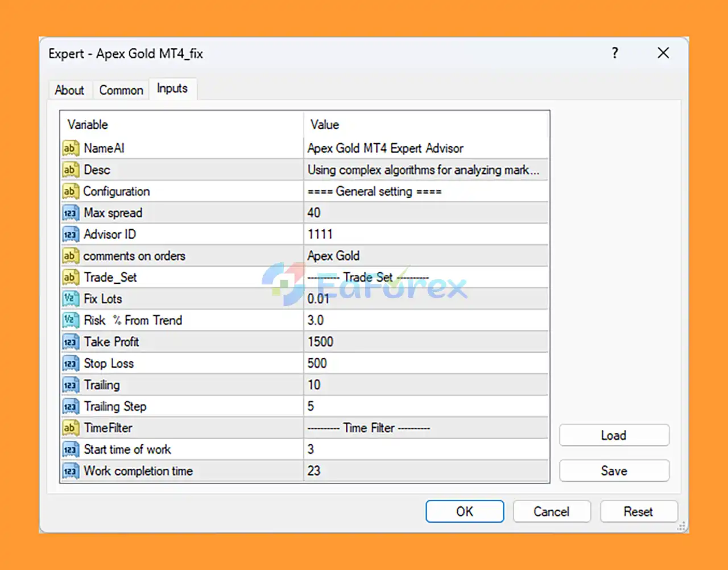Click the icon beside Work completion time
728x570 pixels.
(x=70, y=472)
